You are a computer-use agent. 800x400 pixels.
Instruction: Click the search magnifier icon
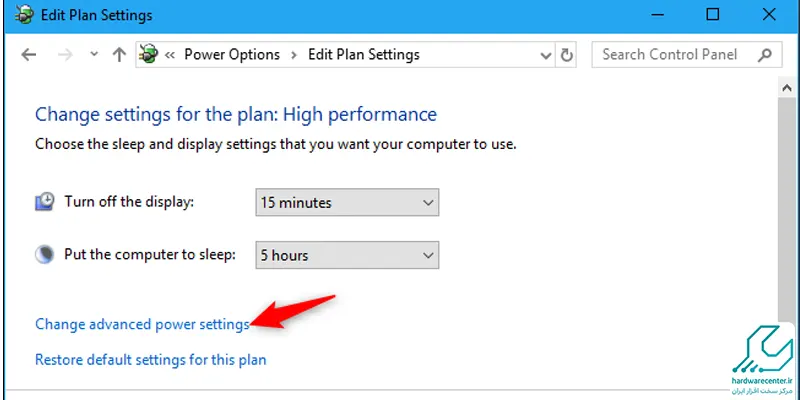(x=765, y=55)
